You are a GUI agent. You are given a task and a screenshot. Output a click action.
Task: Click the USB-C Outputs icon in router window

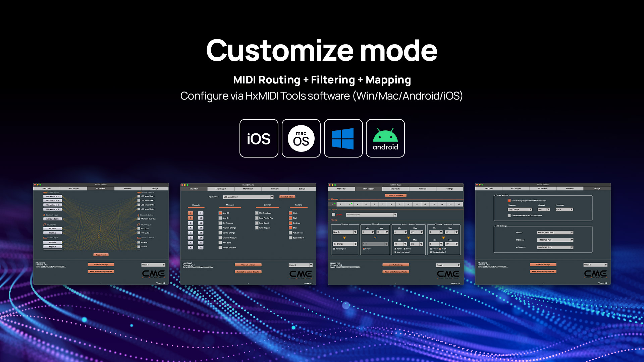pyautogui.click(x=139, y=192)
